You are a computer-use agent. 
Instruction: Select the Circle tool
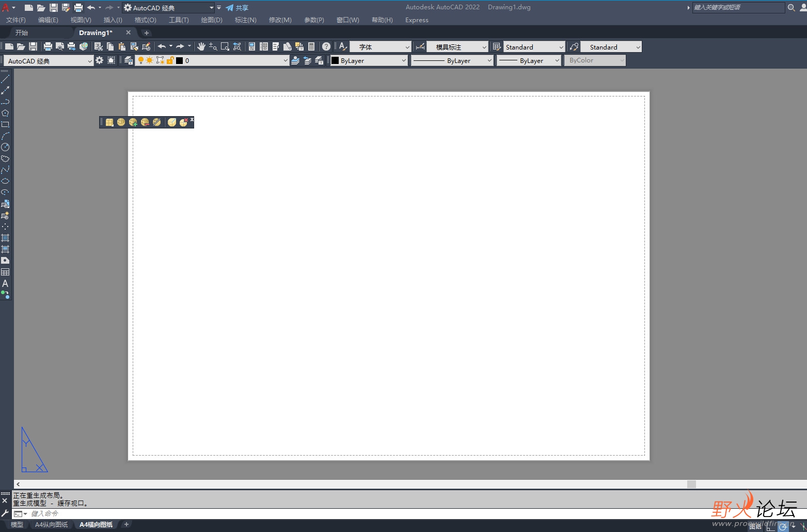coord(5,147)
